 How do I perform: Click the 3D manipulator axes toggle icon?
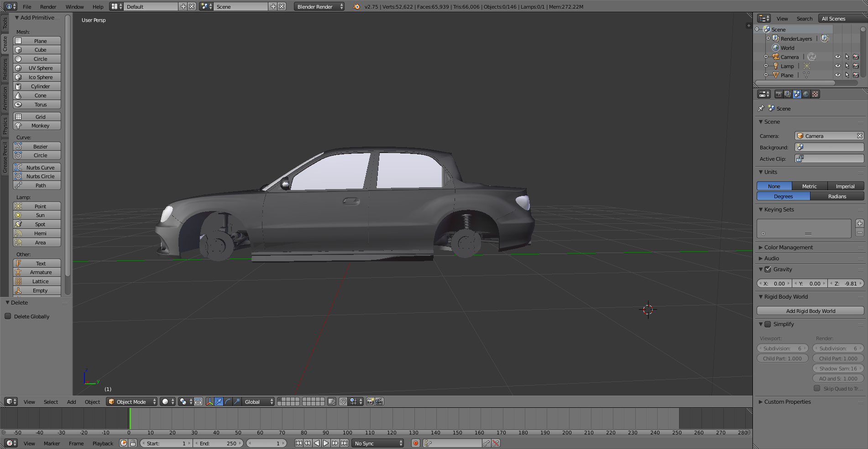coord(209,401)
